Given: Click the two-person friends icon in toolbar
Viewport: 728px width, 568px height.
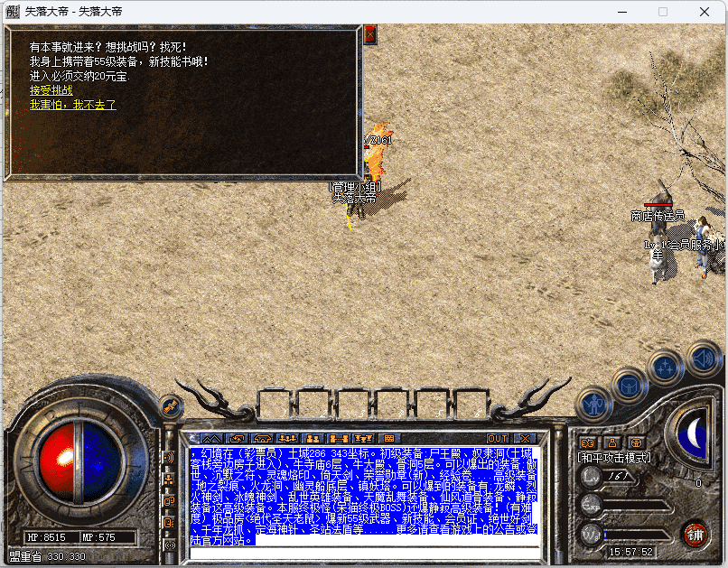Looking at the screenshot, I should 313,439.
